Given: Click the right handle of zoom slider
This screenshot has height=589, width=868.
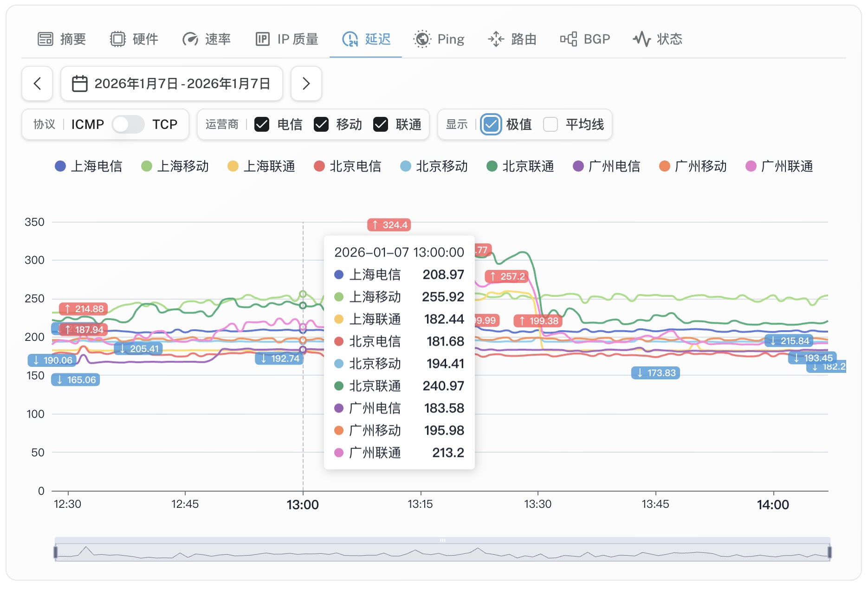Looking at the screenshot, I should click(x=829, y=552).
